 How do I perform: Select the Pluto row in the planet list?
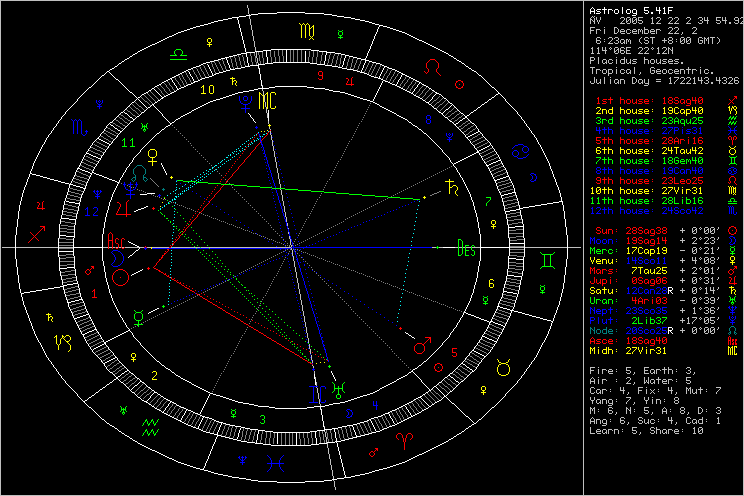pos(635,321)
